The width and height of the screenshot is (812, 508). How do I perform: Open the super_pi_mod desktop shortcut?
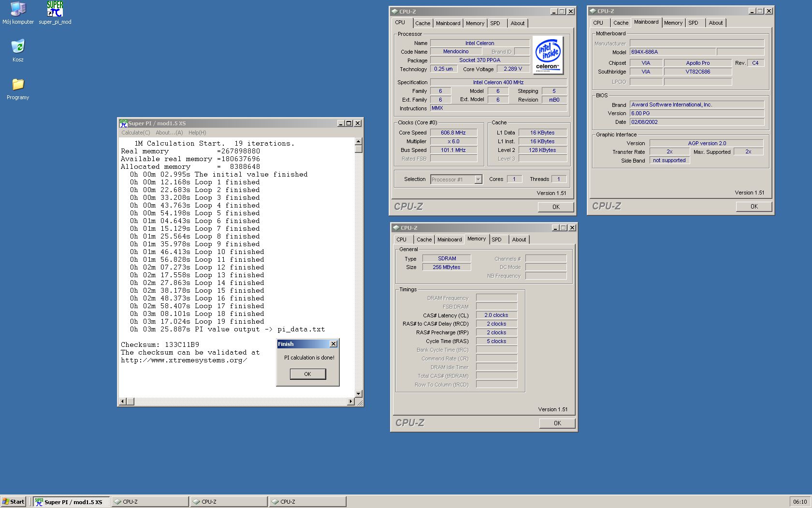(x=55, y=13)
